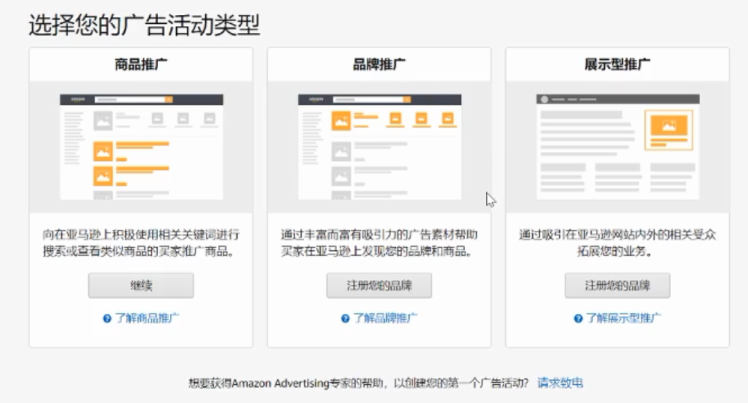Click the Amazon Advertising expert help text
The image size is (748, 403).
coord(358,383)
